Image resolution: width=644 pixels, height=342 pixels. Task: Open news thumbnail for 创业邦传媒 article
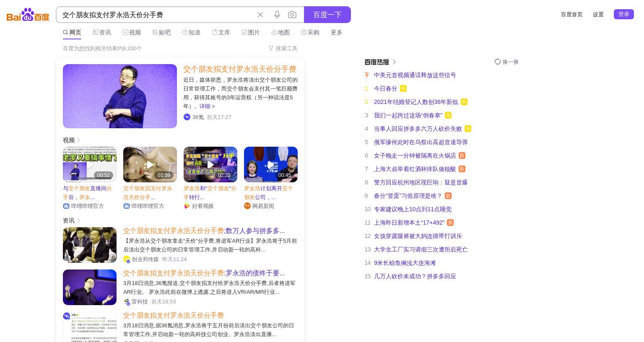90,245
